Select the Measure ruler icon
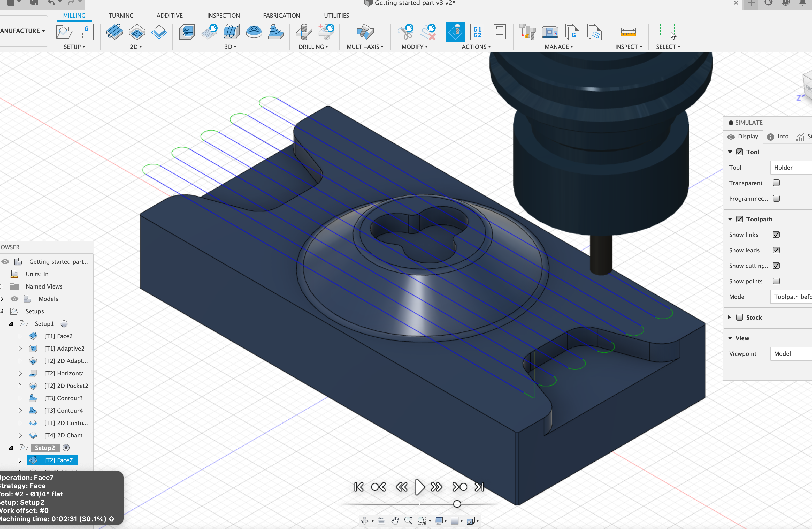The height and width of the screenshot is (529, 812). 628,32
